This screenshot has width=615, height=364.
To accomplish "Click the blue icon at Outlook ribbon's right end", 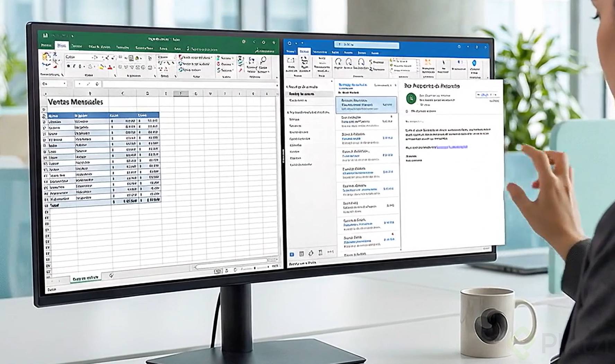I will pos(474,63).
